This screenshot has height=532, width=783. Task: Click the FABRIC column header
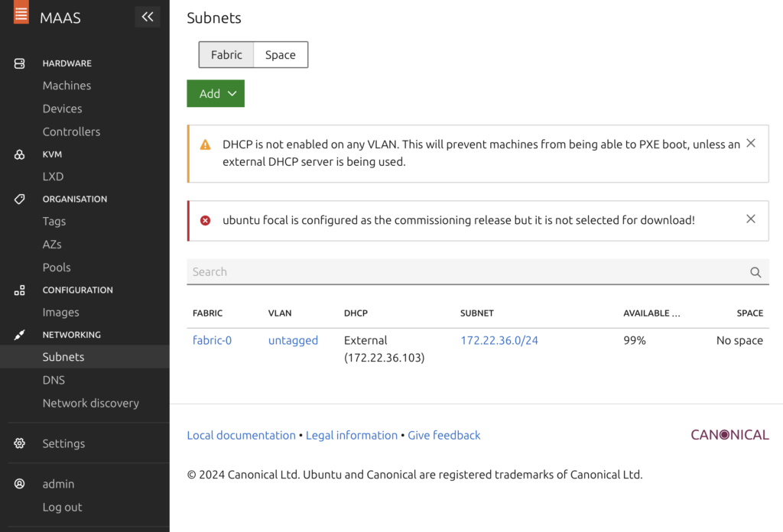point(208,313)
